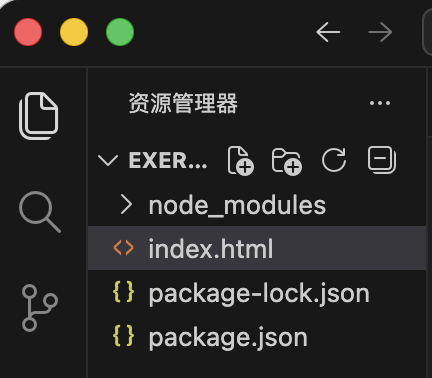Click the 资源管理器 panel title
432x378 pixels.
coord(183,103)
